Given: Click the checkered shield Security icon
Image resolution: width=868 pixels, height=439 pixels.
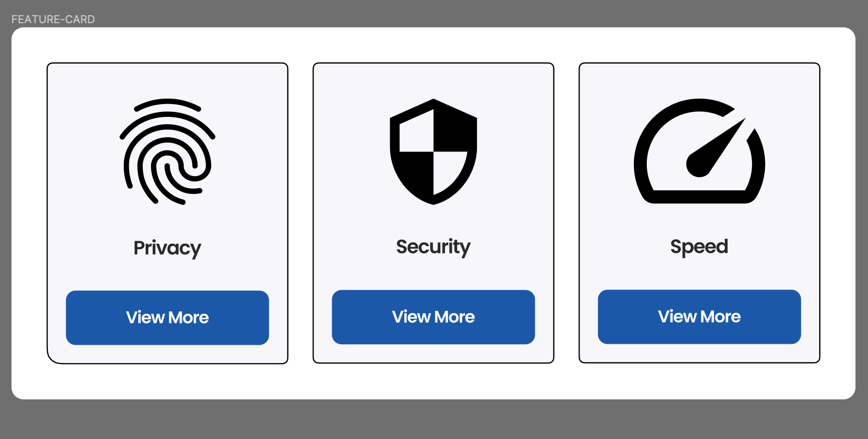Looking at the screenshot, I should 434,151.
